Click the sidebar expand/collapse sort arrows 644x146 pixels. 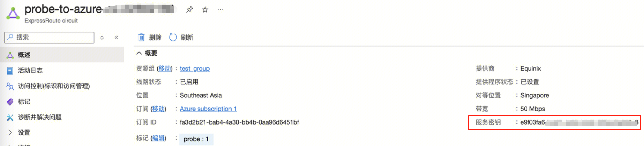102,38
